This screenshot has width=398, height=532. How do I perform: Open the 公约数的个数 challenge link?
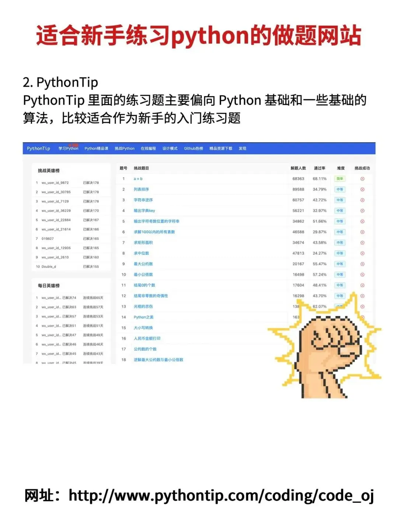[145, 350]
